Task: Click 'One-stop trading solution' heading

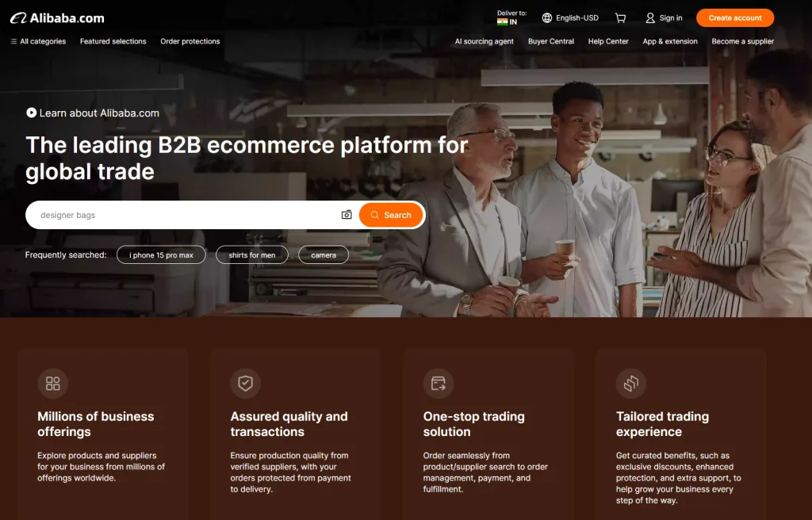Action: [474, 424]
